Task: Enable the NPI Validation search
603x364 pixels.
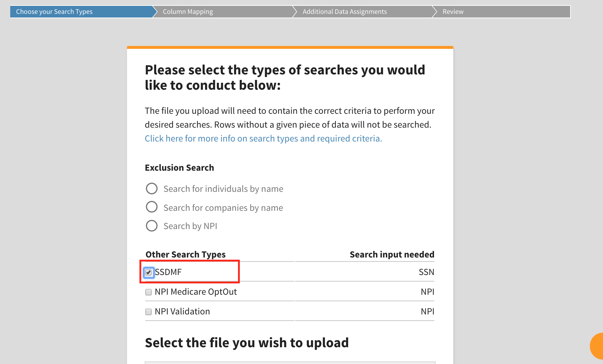Action: point(148,311)
